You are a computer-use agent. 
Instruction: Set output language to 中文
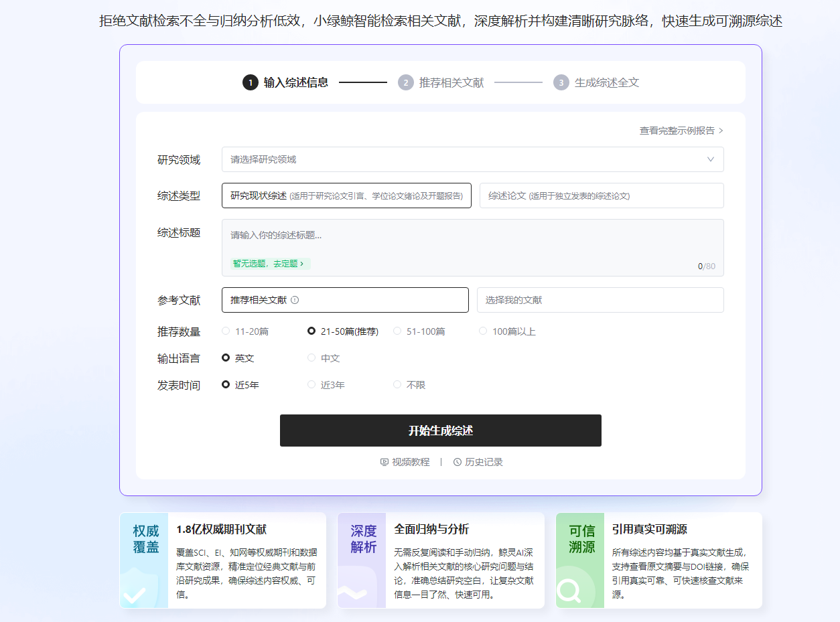(324, 358)
